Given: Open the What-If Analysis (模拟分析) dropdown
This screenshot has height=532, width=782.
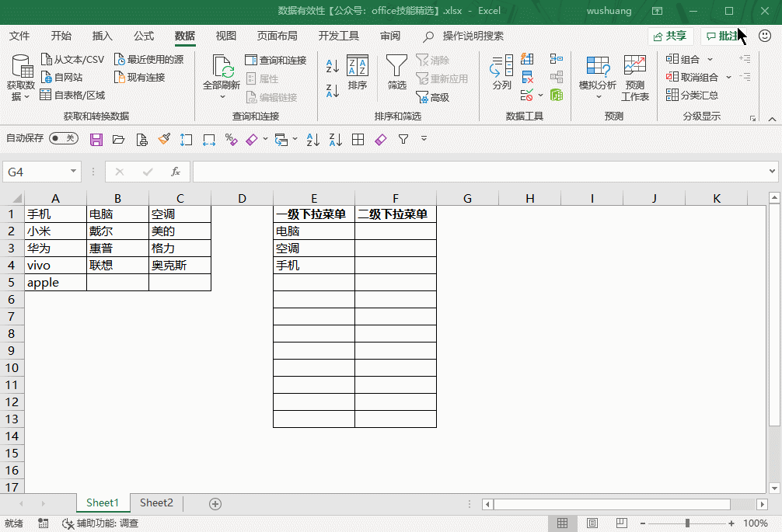Looking at the screenshot, I should tap(598, 78).
